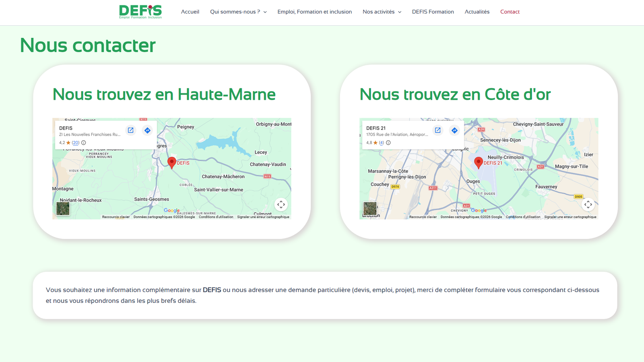Image resolution: width=644 pixels, height=362 pixels.
Task: Click the Nous trouvez en Côte d'or heading
Action: pyautogui.click(x=455, y=95)
